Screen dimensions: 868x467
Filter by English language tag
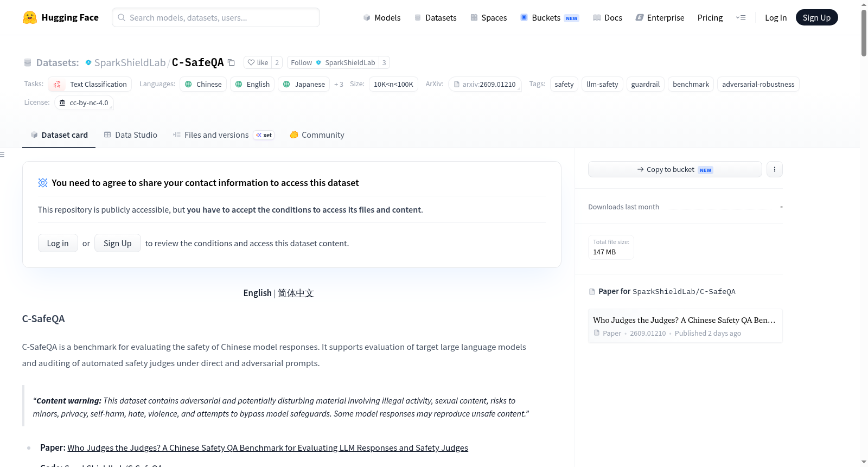tap(252, 84)
